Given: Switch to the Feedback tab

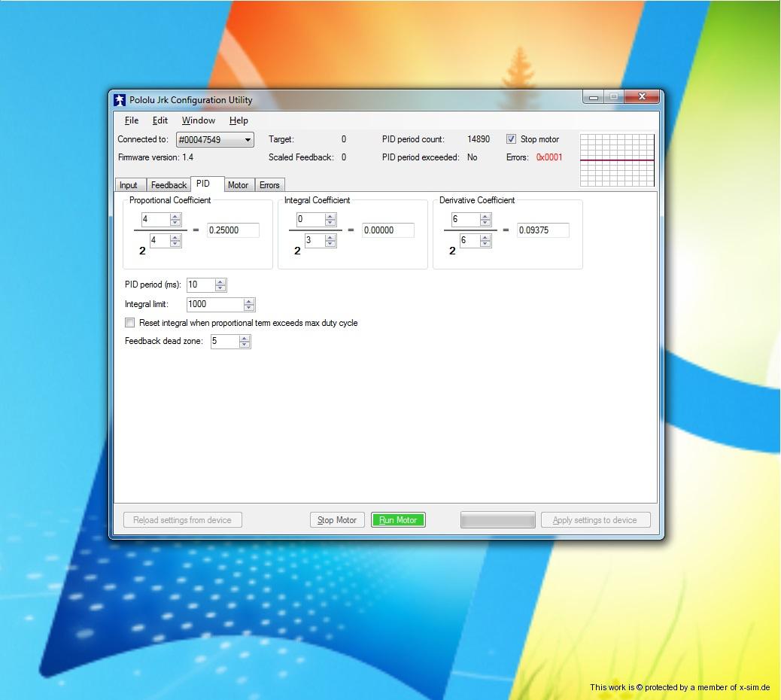Looking at the screenshot, I should coord(169,185).
